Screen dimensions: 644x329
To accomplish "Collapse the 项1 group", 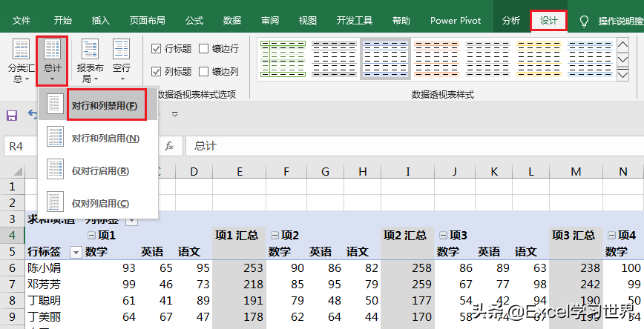I will click(x=92, y=236).
